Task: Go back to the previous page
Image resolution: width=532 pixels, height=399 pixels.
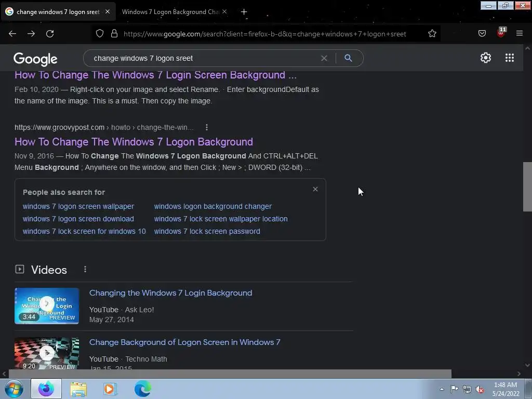Action: (12, 34)
